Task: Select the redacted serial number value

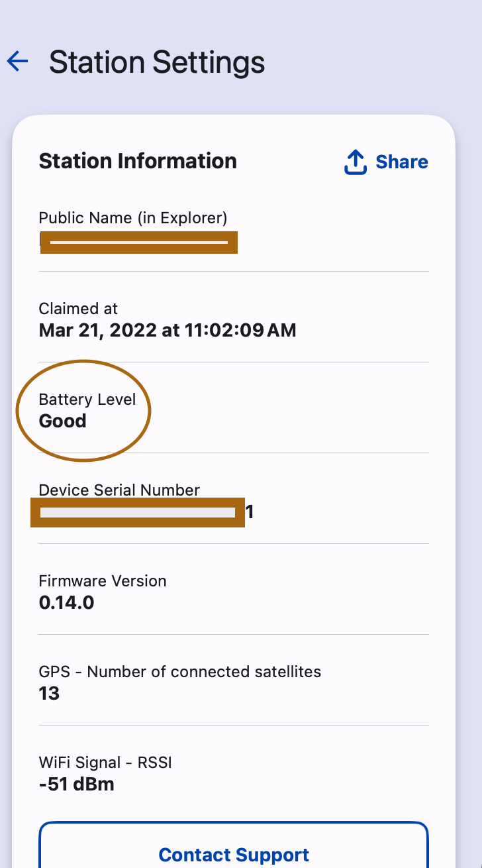Action: tap(138, 512)
